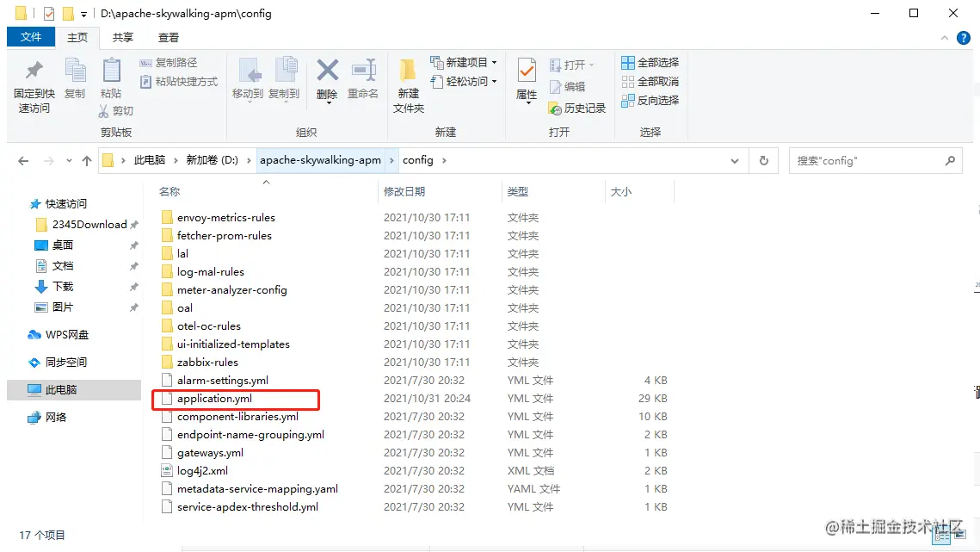Select the alarm-settings.yml file
The width and height of the screenshot is (980, 552).
pos(223,381)
